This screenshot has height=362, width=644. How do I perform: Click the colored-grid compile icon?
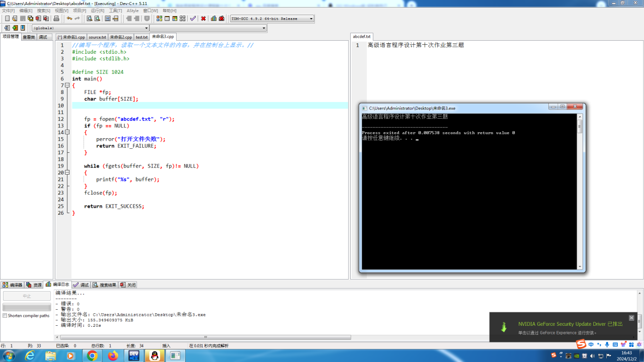[x=159, y=19]
